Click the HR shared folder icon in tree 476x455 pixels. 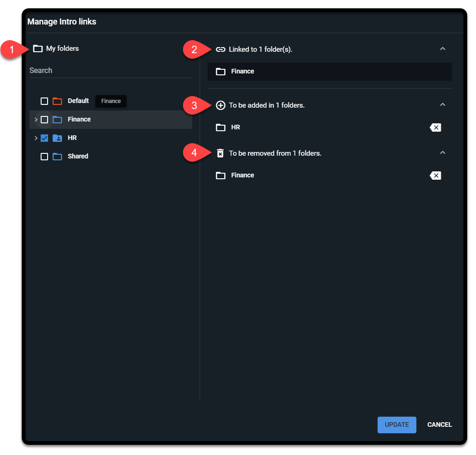pos(57,138)
